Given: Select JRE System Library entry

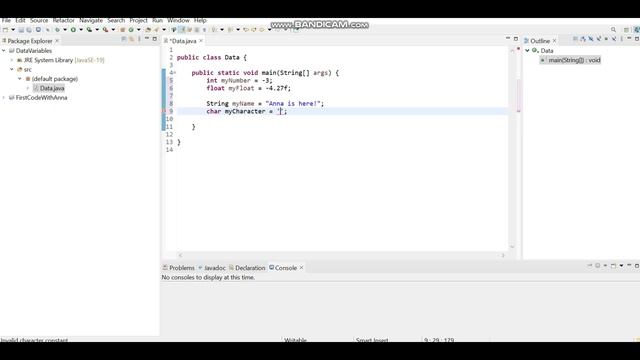Looking at the screenshot, I should (60, 60).
